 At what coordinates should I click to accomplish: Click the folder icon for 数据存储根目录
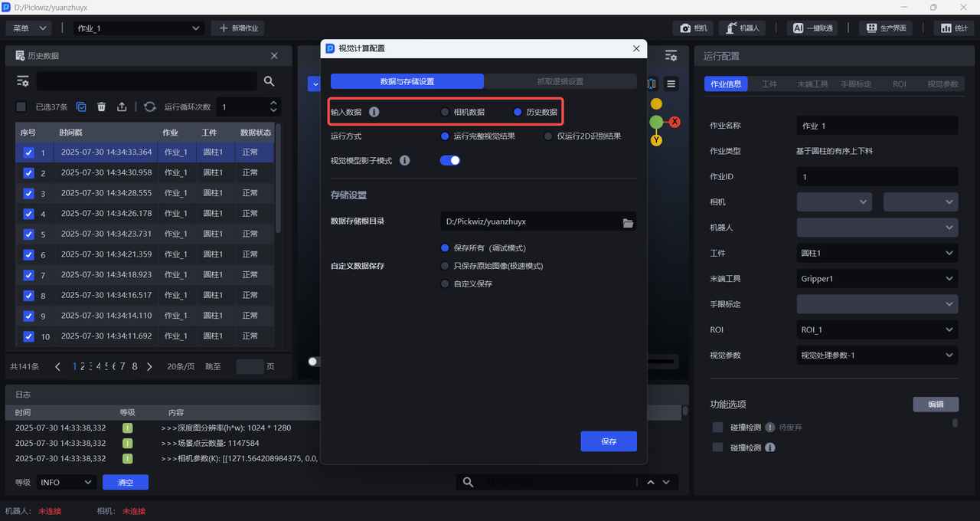click(x=628, y=222)
